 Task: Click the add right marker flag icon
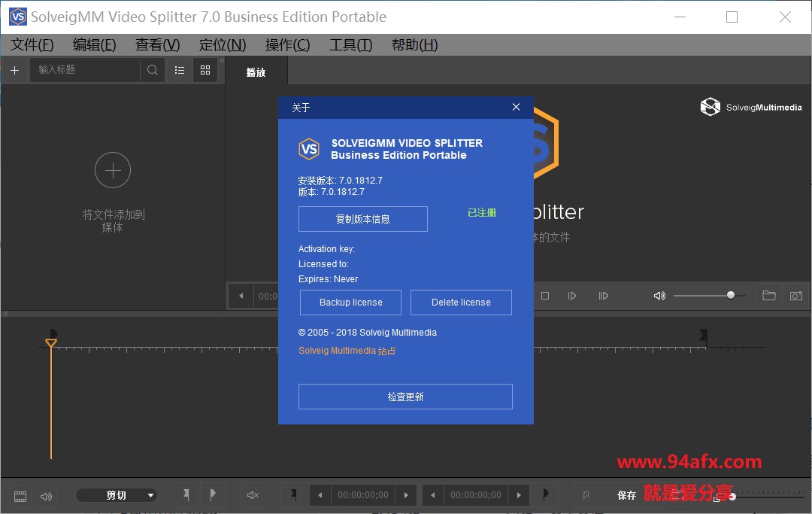(212, 495)
